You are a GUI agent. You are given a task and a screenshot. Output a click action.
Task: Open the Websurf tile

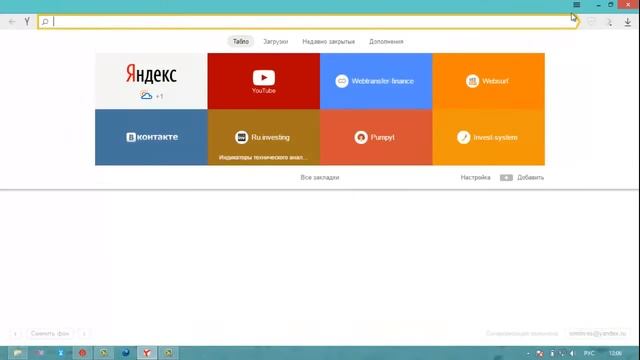[x=489, y=81]
